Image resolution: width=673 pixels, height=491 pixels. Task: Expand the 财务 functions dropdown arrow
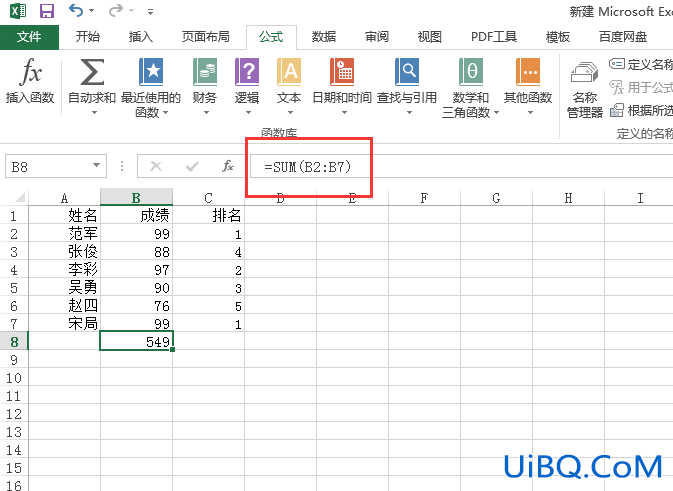tap(206, 112)
